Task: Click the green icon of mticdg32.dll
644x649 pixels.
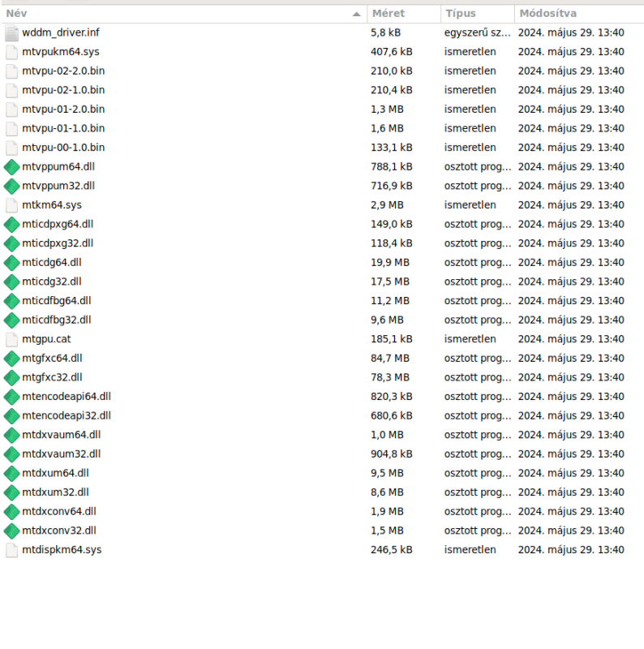Action: [11, 282]
